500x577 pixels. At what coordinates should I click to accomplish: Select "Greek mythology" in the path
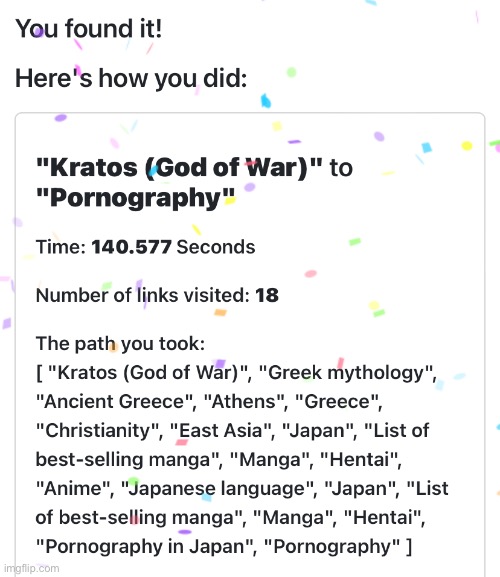(346, 372)
